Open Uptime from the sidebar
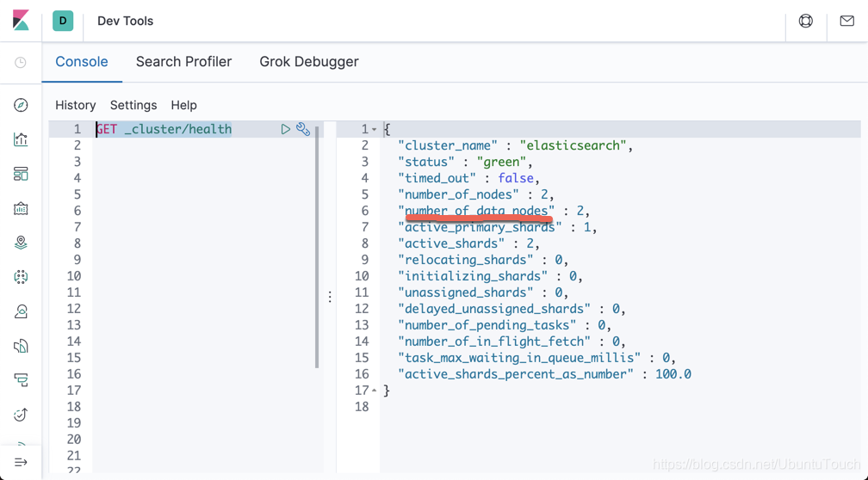Screen dimensions: 868x480 (21, 415)
